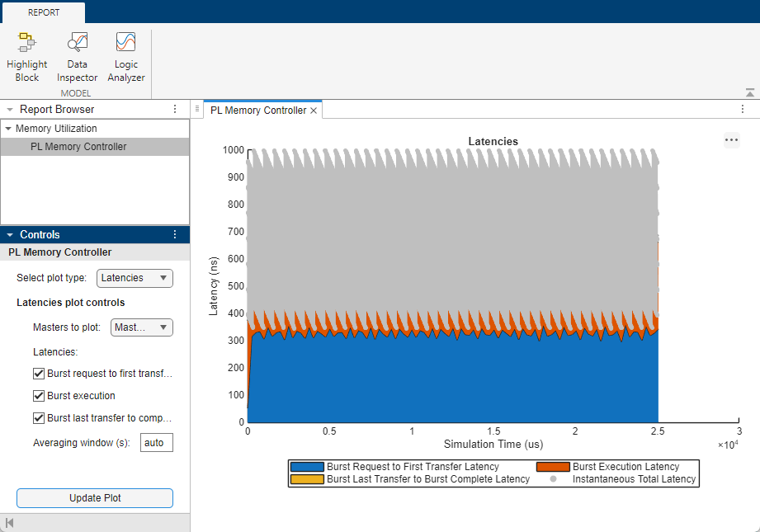
Task: Close the PL Memory Controller tab
Action: (314, 111)
